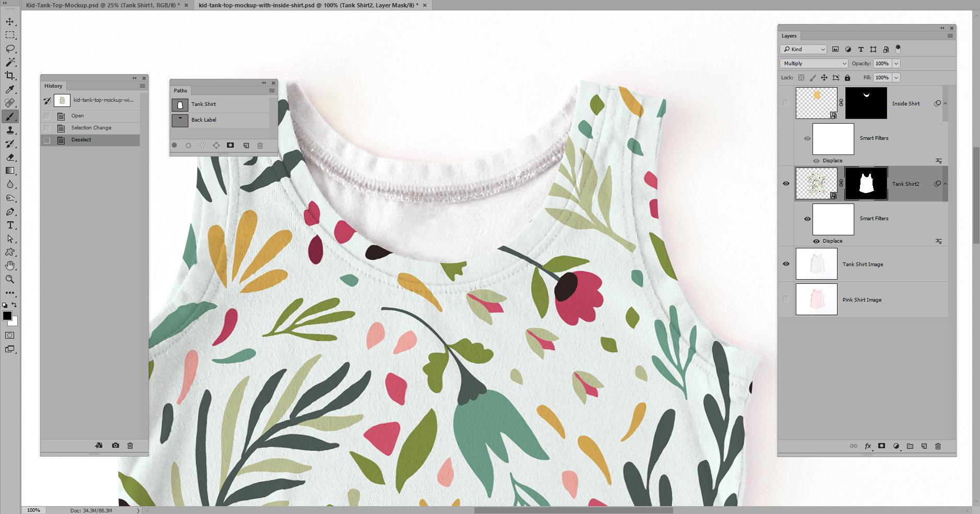Image resolution: width=980 pixels, height=514 pixels.
Task: Select the Type tool
Action: point(10,225)
